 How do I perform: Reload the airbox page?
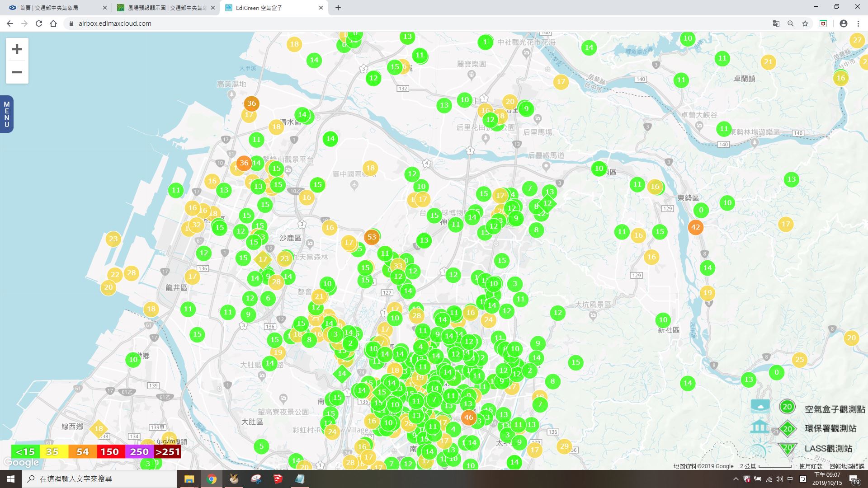tap(39, 23)
